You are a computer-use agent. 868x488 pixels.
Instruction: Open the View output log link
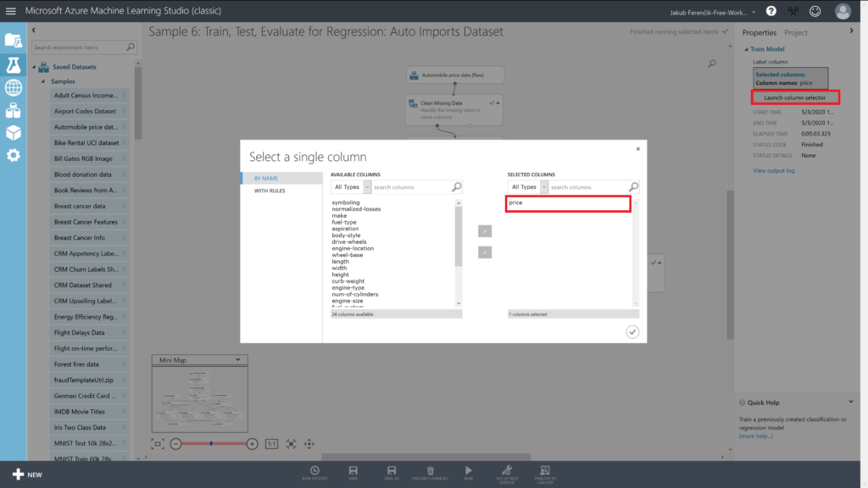pyautogui.click(x=773, y=170)
